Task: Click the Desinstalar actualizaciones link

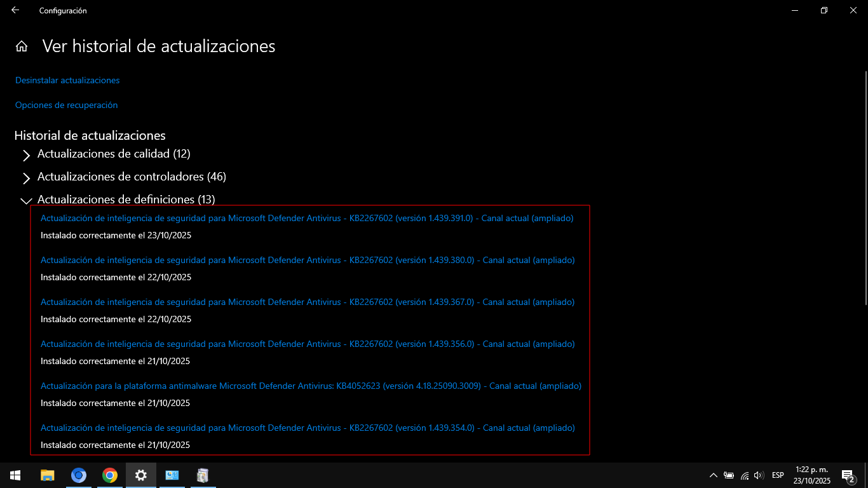Action: click(67, 80)
